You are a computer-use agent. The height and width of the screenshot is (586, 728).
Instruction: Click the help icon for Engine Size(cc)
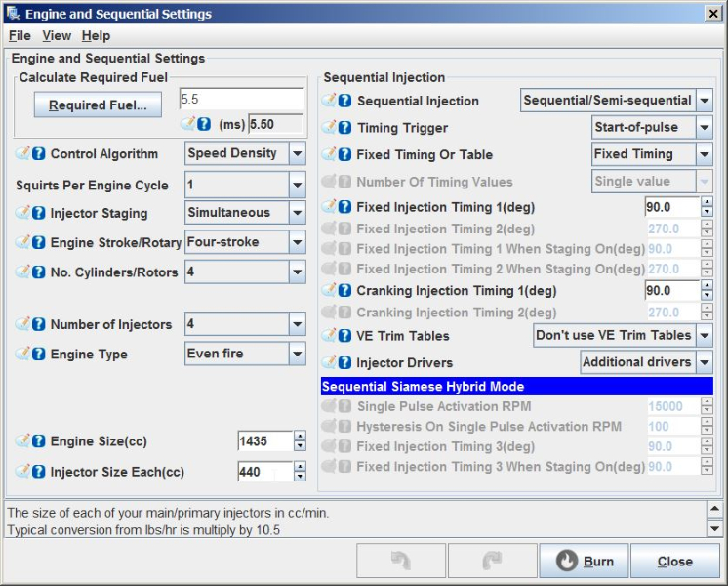click(39, 442)
